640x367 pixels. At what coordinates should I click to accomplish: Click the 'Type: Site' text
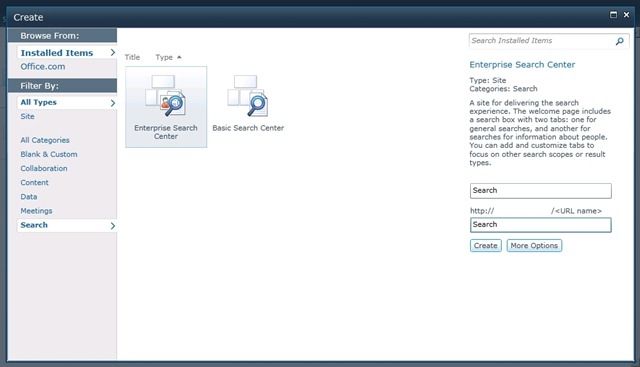[x=488, y=80]
